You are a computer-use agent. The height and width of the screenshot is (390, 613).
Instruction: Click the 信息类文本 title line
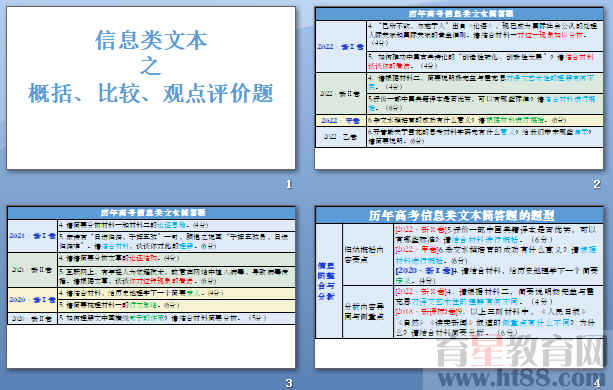151,40
